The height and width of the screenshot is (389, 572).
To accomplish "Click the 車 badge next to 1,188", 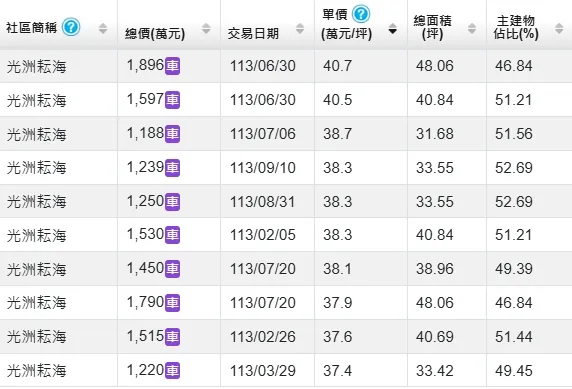I will click(172, 134).
